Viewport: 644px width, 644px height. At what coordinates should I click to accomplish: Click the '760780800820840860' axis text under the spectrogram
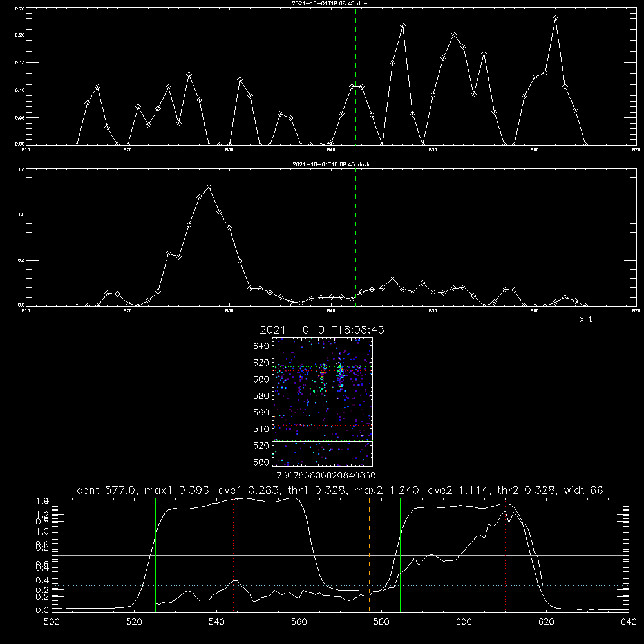click(326, 476)
